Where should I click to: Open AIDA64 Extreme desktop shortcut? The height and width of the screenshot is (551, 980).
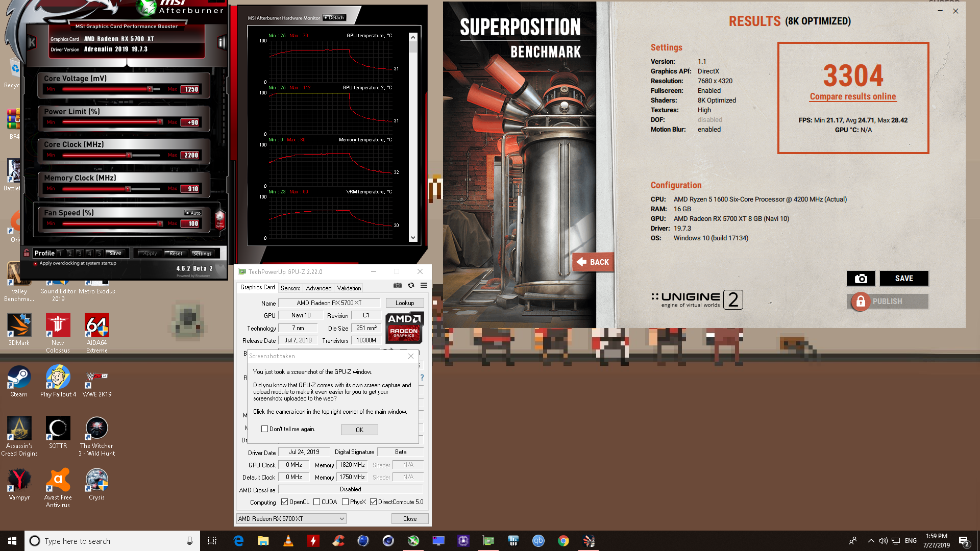[x=97, y=333]
